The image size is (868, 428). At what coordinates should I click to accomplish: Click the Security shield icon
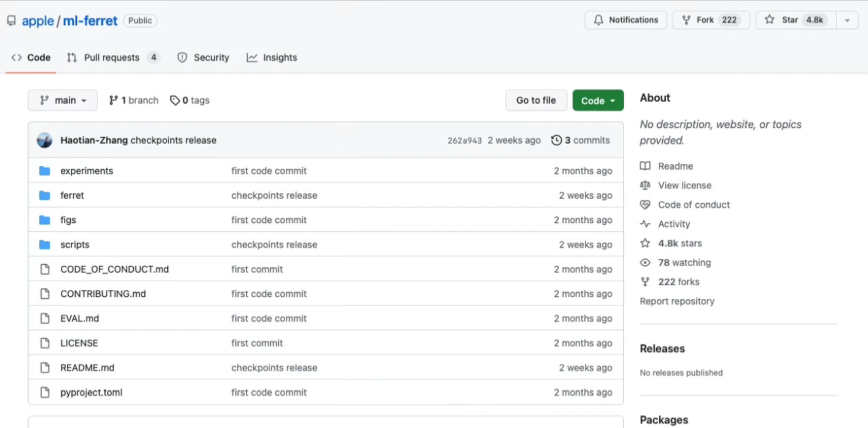(182, 58)
